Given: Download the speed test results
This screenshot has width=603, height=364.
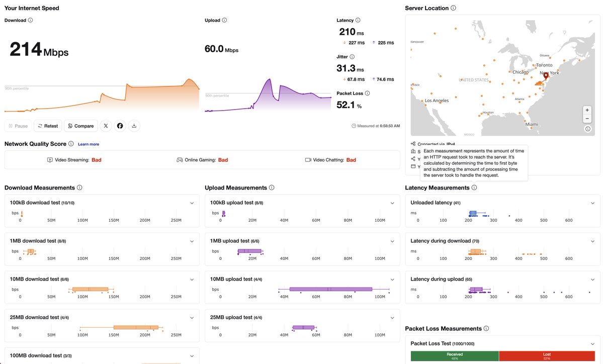Looking at the screenshot, I should 134,126.
